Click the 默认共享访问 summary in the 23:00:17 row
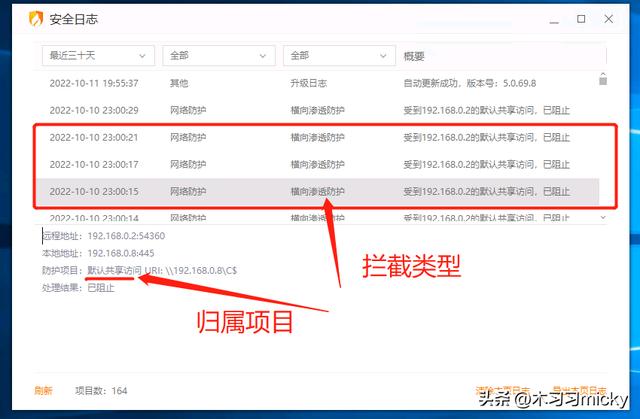 [487, 164]
